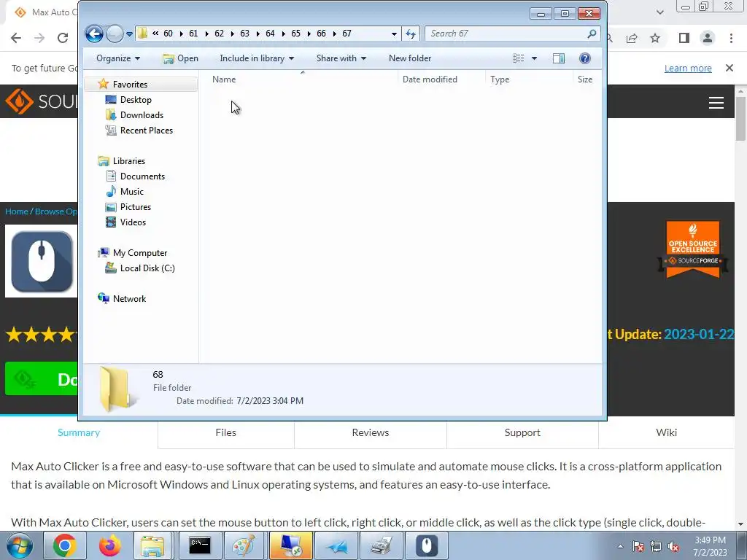Switch to the Summary tab
The image size is (747, 560).
click(79, 432)
